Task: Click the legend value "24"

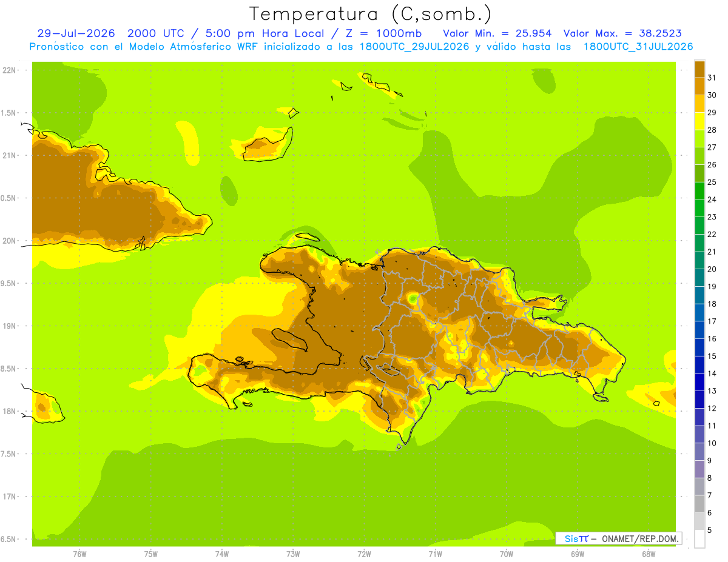Action: tap(712, 199)
